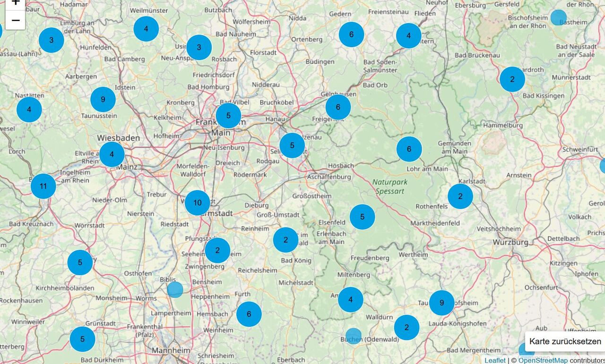
Task: Expand the 2 cluster near Karlstadt
Action: (460, 196)
